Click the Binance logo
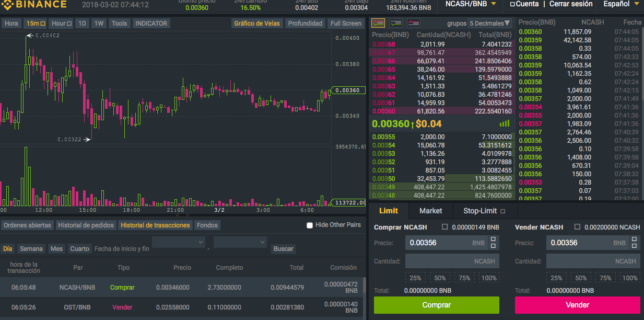The image size is (644, 320). tap(33, 5)
